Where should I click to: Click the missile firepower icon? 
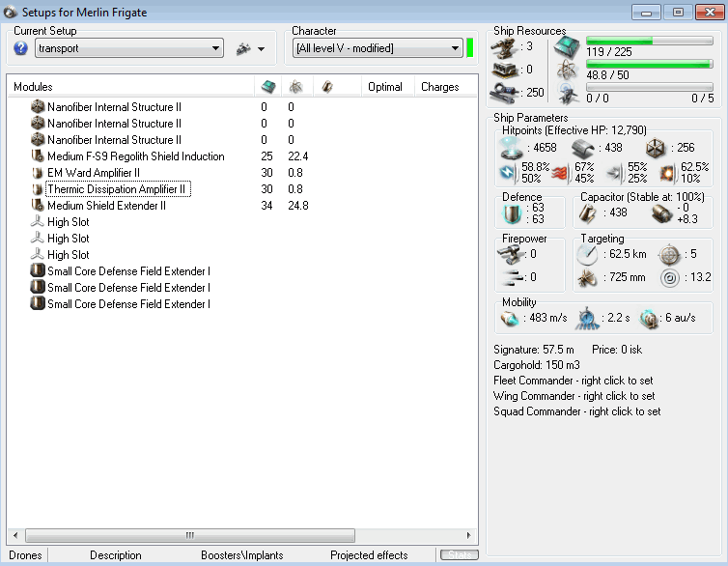pyautogui.click(x=513, y=277)
